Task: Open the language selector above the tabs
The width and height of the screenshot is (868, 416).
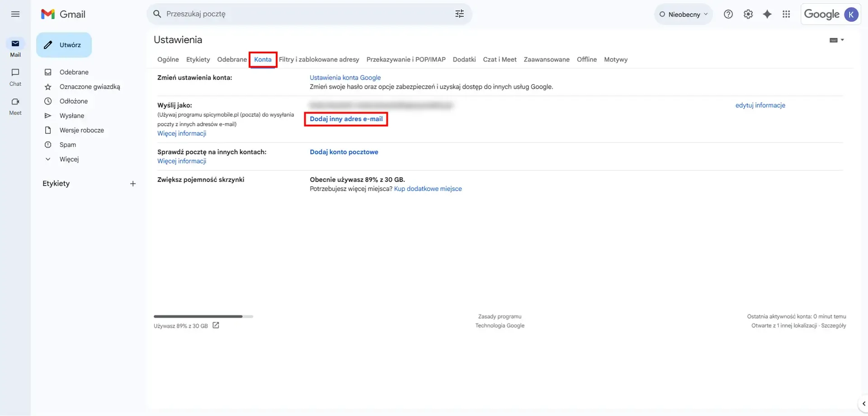Action: click(836, 40)
